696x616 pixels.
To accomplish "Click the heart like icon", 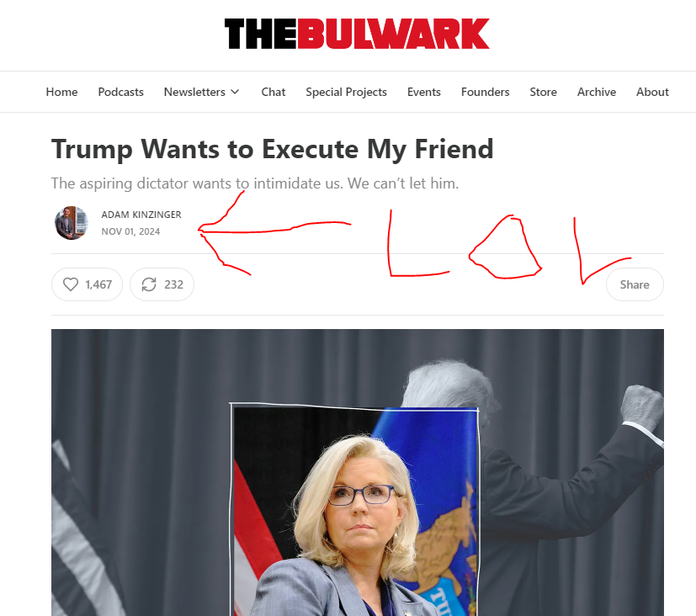I will (x=71, y=284).
